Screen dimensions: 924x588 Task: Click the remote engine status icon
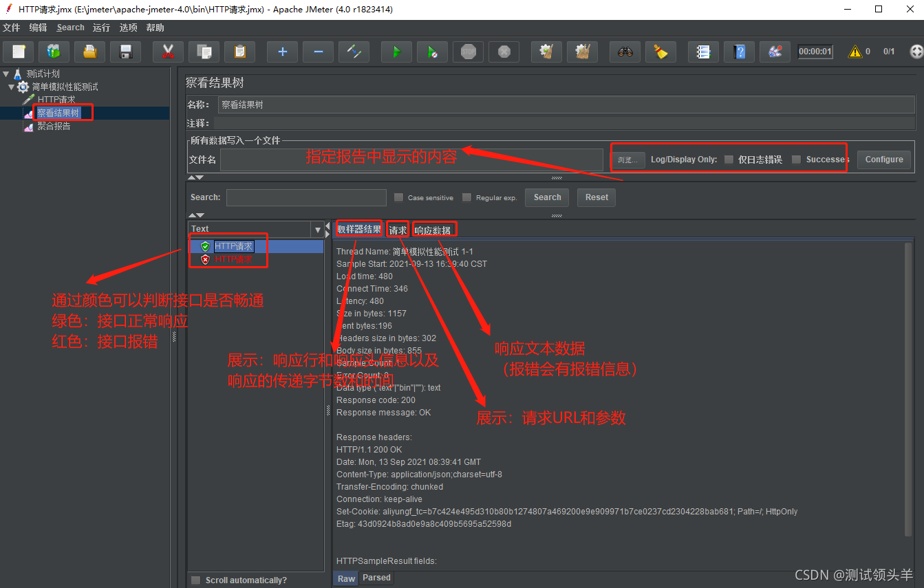[916, 52]
